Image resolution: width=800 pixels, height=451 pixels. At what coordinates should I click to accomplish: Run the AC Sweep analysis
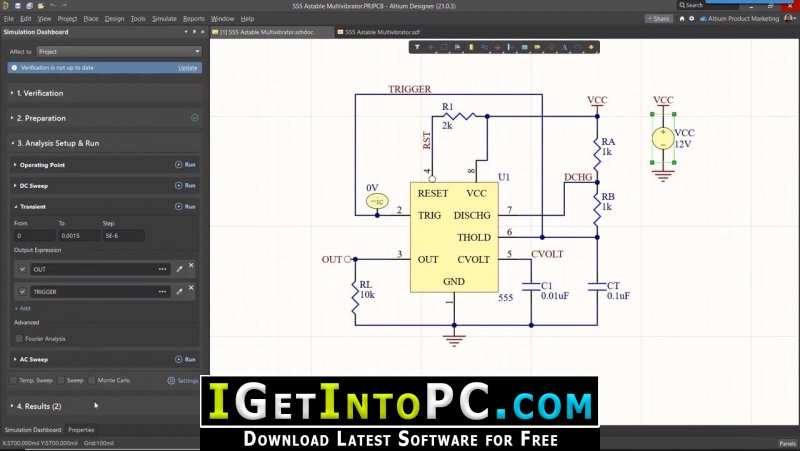[185, 359]
